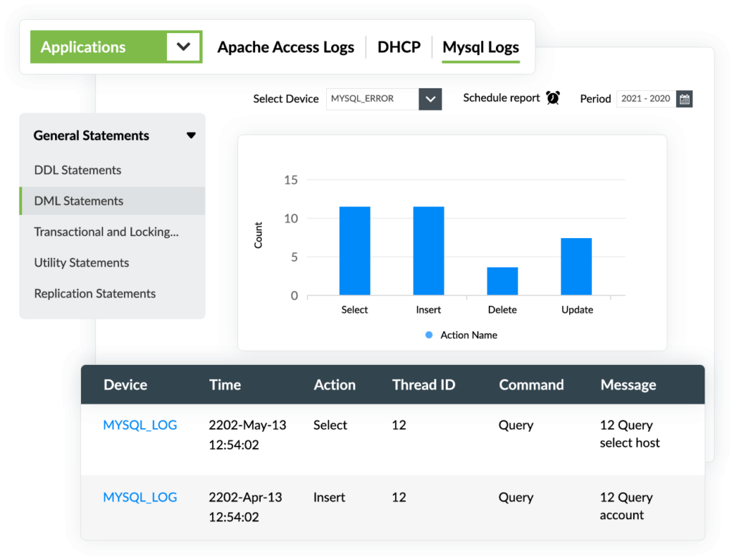Open Replication Statements report

point(95,293)
